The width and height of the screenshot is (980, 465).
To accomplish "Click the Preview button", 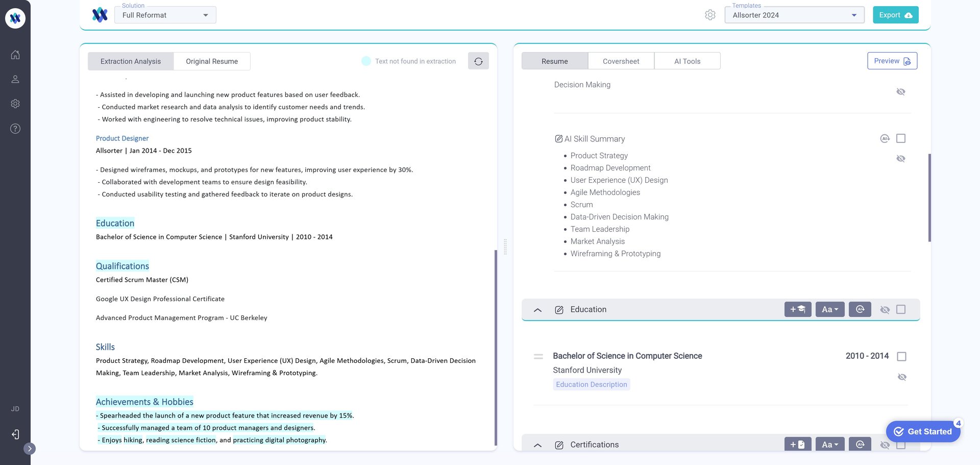I will (892, 61).
